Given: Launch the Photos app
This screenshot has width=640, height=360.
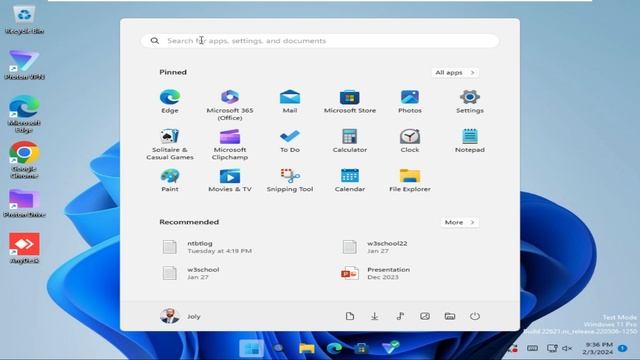Looking at the screenshot, I should pos(410,101).
